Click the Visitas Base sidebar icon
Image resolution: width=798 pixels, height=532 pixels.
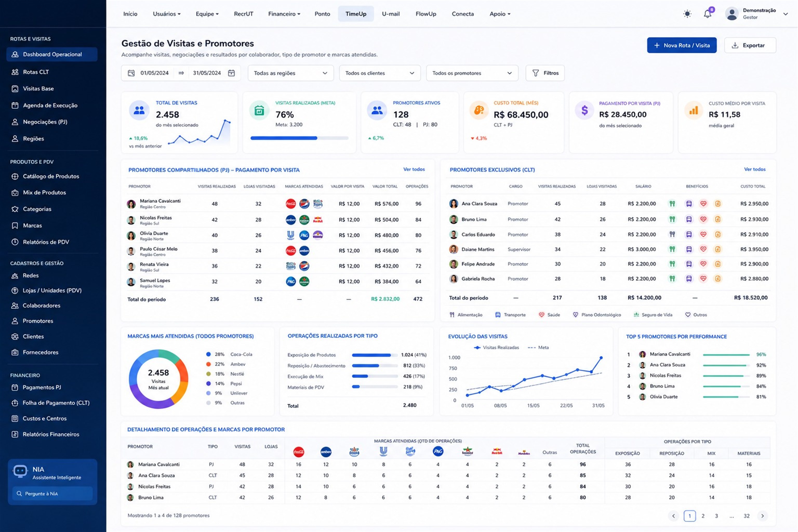tap(15, 89)
